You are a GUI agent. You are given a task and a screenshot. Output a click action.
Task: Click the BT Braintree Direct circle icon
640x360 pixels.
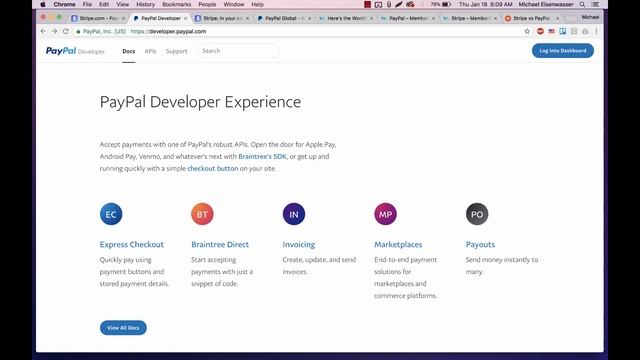pyautogui.click(x=202, y=214)
